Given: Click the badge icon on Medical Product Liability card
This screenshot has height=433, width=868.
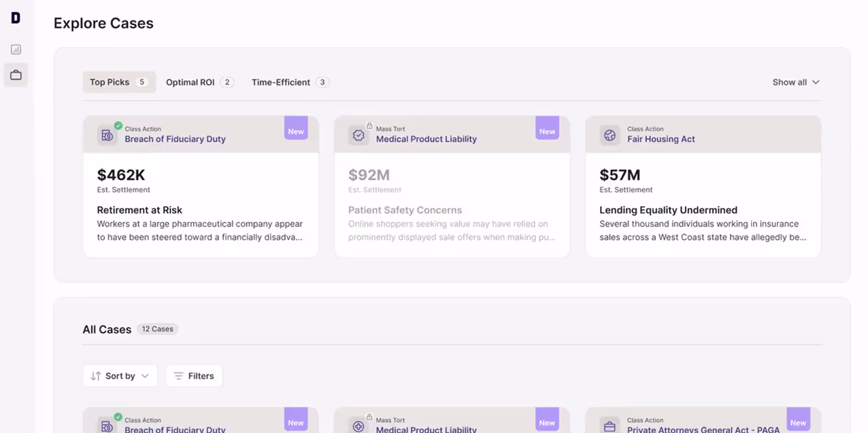Looking at the screenshot, I should coord(358,135).
